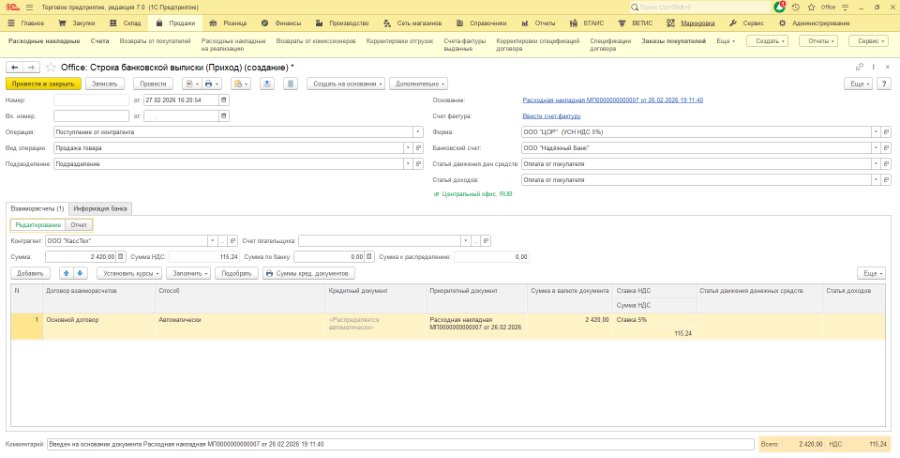This screenshot has height=458, width=900.
Task: Open Фирма record with open icon
Action: click(x=887, y=132)
